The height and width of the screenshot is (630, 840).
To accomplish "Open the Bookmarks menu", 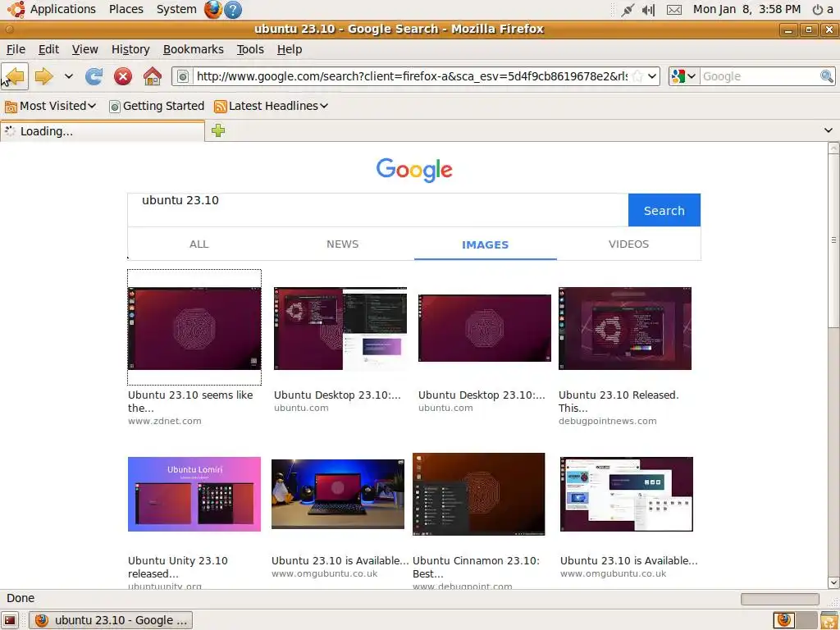I will 194,49.
